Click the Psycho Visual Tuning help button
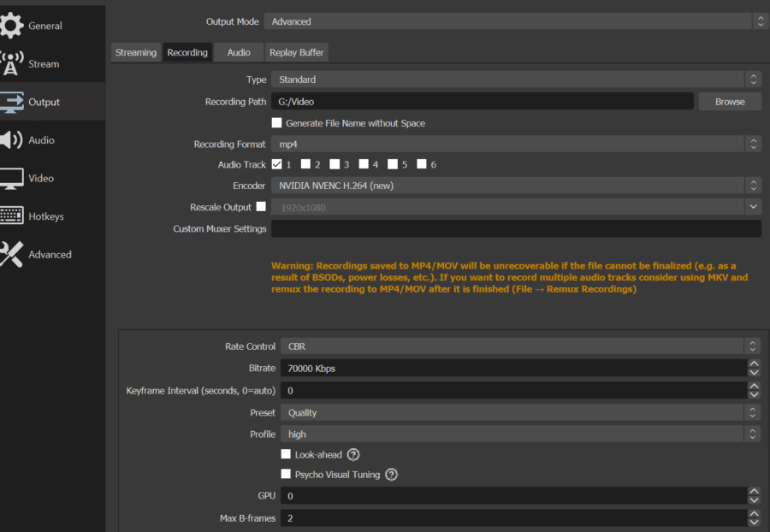Image resolution: width=770 pixels, height=532 pixels. tap(391, 475)
